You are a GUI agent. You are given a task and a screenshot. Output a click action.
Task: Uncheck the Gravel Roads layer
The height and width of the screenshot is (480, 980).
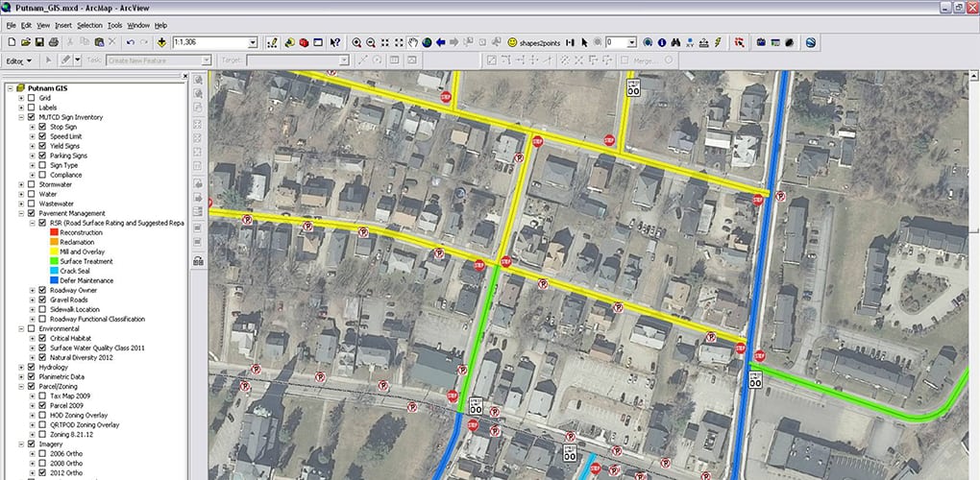pos(42,300)
